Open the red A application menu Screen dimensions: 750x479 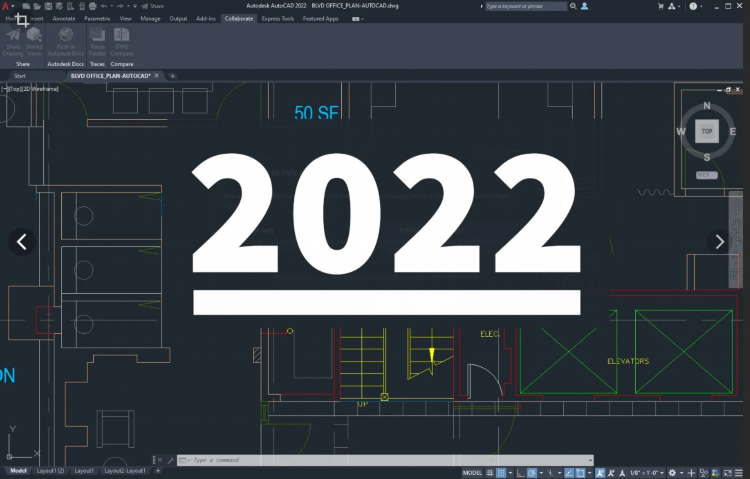point(6,6)
